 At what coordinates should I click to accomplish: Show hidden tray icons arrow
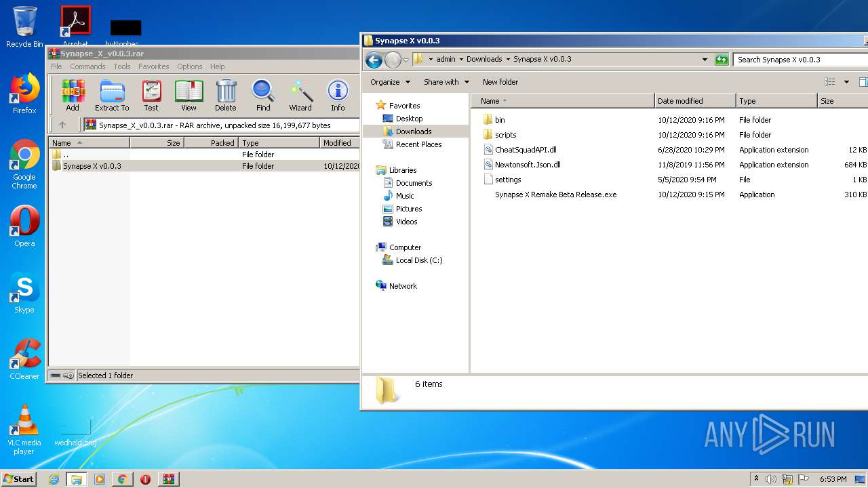[756, 479]
